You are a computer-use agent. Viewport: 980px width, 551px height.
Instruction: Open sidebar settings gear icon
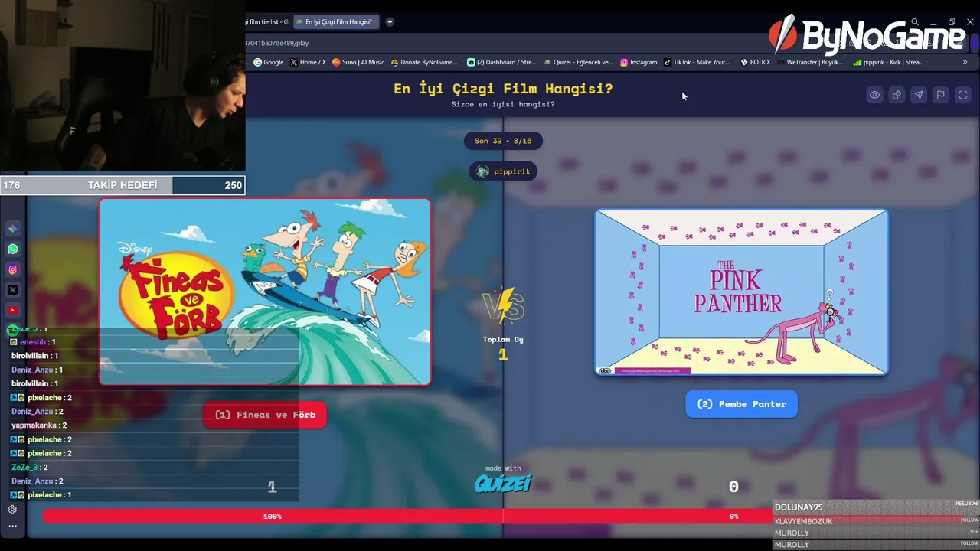[x=12, y=510]
